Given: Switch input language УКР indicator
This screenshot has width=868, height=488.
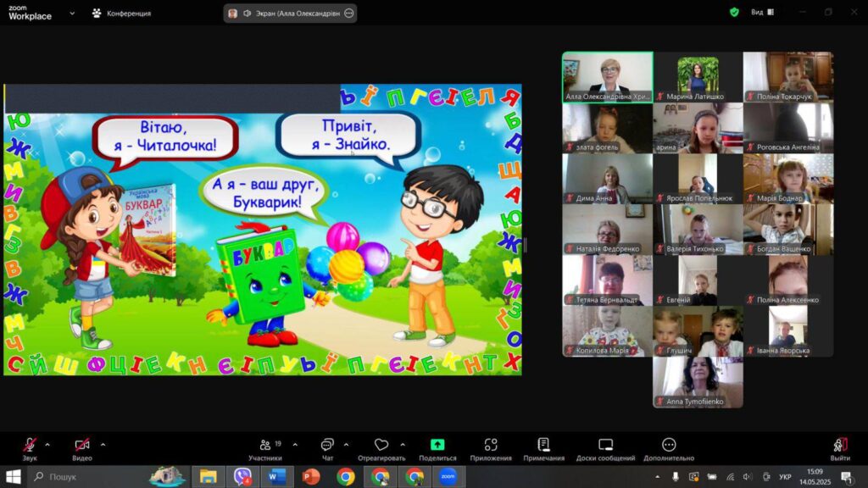Looking at the screenshot, I should pyautogui.click(x=785, y=476).
